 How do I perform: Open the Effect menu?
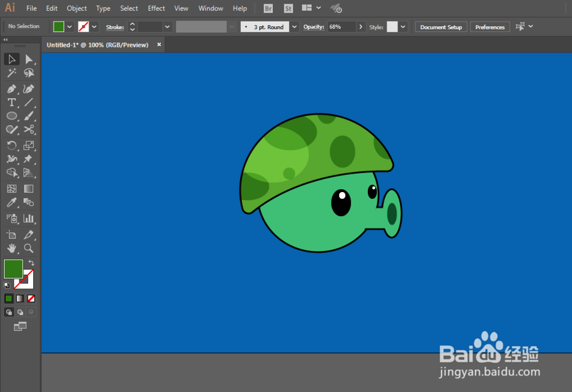click(156, 9)
